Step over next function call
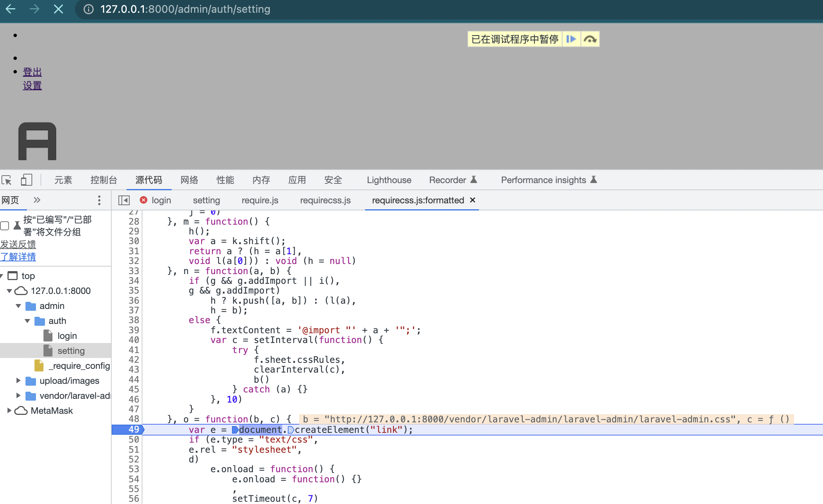Viewport: 823px width, 504px height. click(590, 39)
